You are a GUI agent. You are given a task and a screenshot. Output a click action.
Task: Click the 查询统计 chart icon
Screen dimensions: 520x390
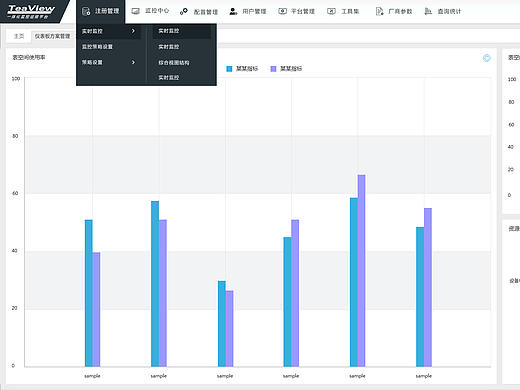[428, 11]
